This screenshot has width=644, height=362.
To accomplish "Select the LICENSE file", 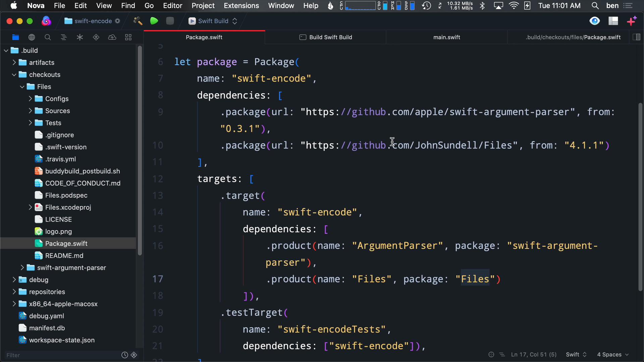I will click(x=68, y=219).
